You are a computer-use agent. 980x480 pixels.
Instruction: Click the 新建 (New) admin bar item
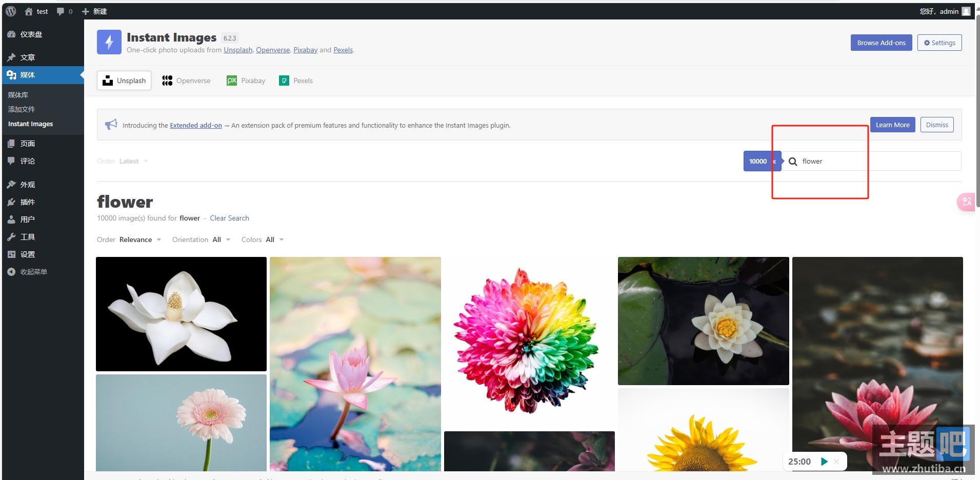(94, 11)
